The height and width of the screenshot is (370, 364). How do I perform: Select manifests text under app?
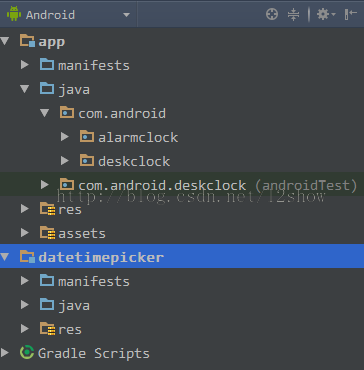click(94, 65)
